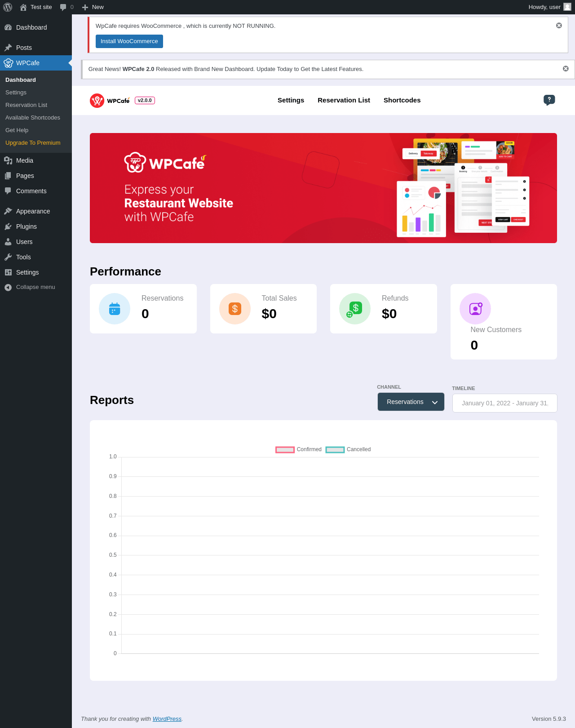575x728 pixels.
Task: Click the v2.0.0 version badge
Action: click(x=145, y=101)
